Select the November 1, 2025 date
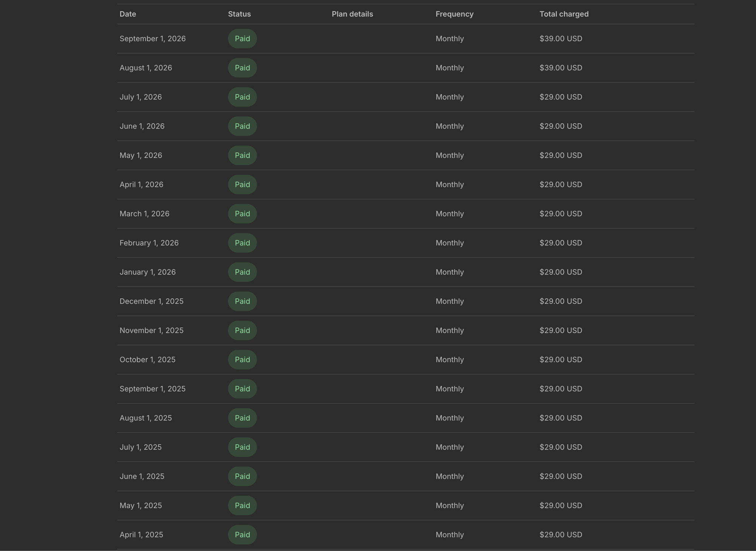 [x=151, y=330]
